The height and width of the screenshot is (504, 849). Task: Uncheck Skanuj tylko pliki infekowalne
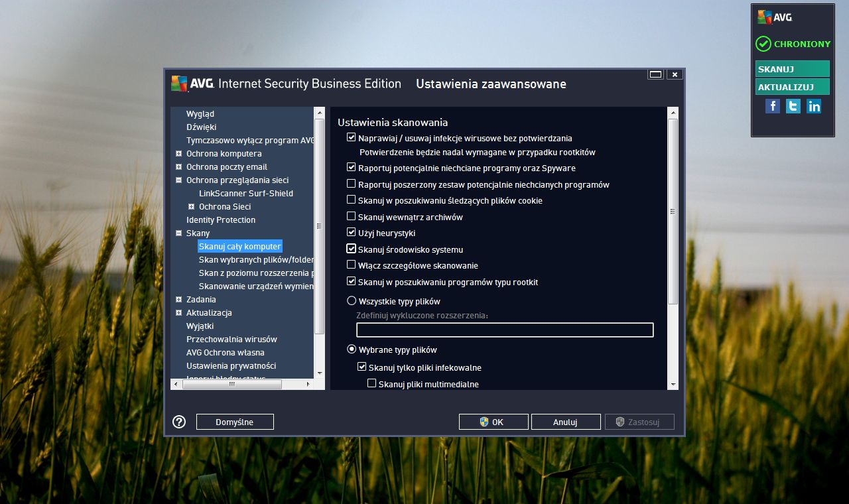point(362,367)
